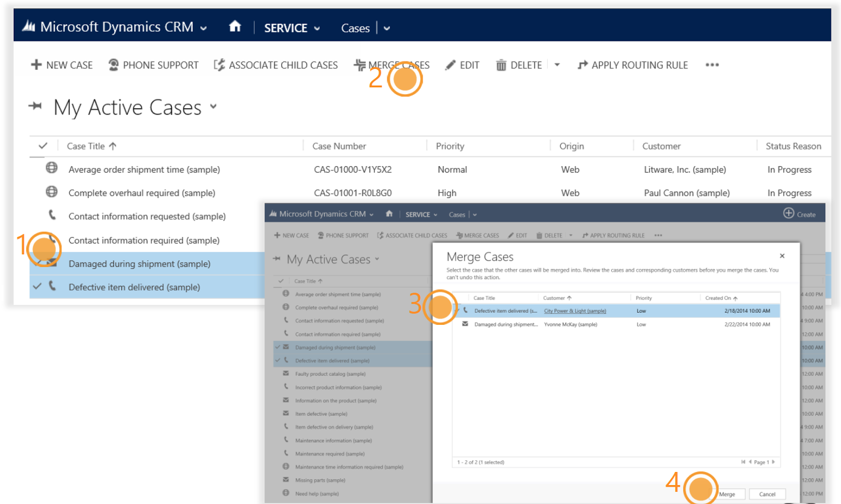Open the arrow next to DELETE in the top window
Viewport: 841px width, 504px height.
(557, 65)
